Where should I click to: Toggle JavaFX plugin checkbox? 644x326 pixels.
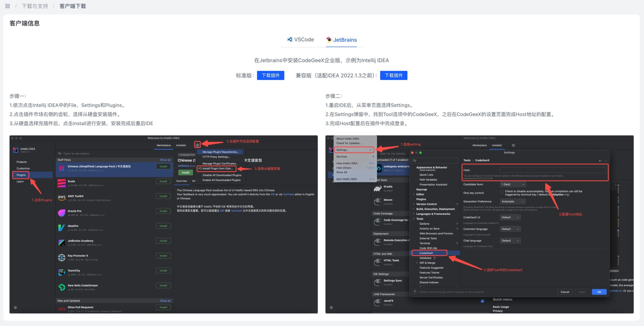coord(482,301)
